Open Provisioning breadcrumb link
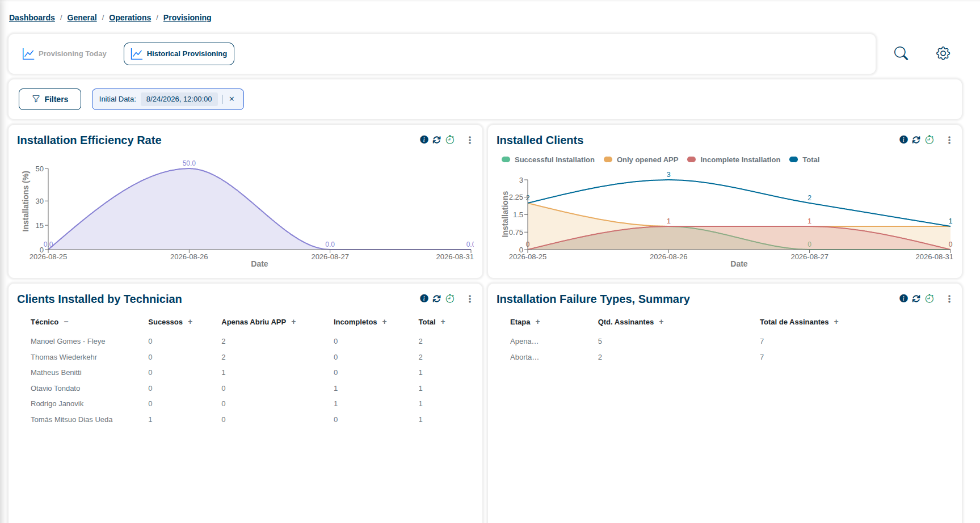 tap(187, 18)
